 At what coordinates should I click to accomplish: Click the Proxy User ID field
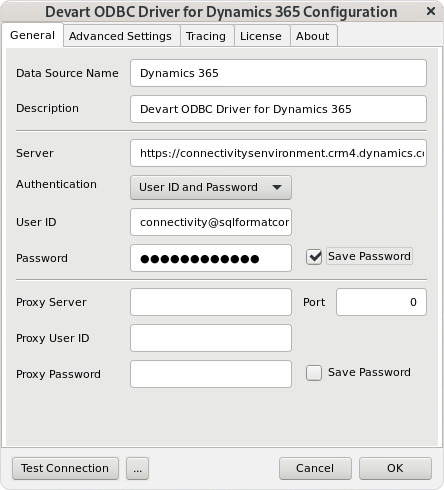[211, 338]
